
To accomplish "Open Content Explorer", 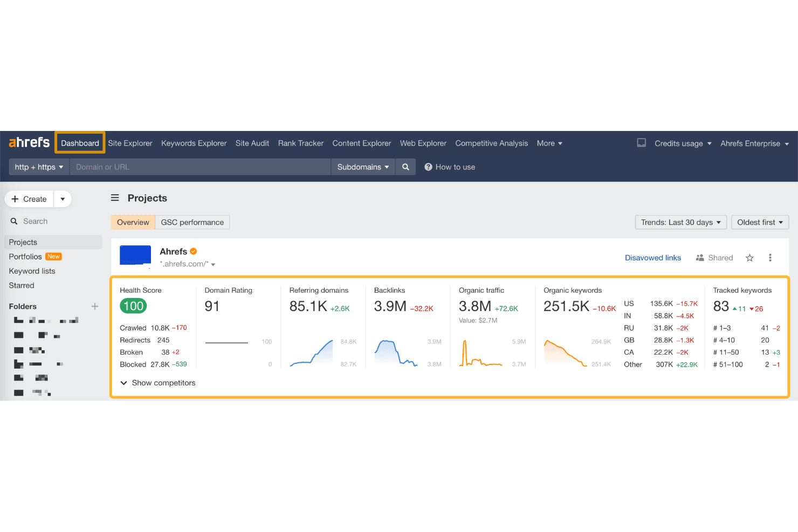I will click(x=362, y=143).
